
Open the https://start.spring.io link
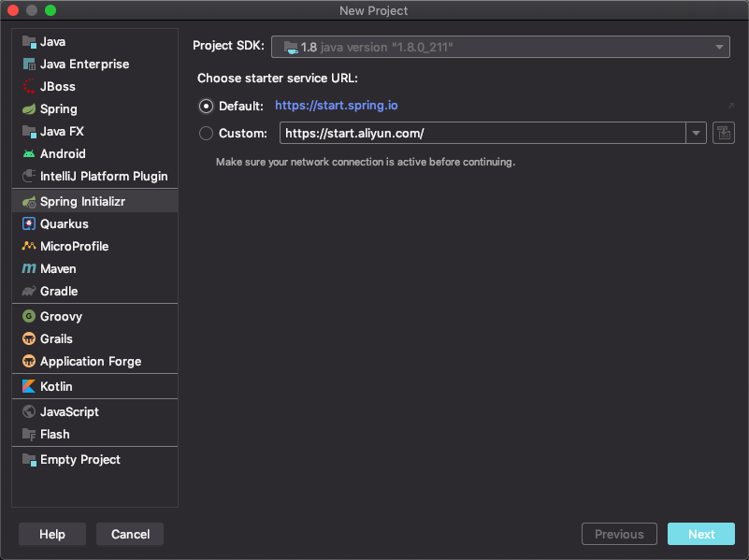[337, 106]
